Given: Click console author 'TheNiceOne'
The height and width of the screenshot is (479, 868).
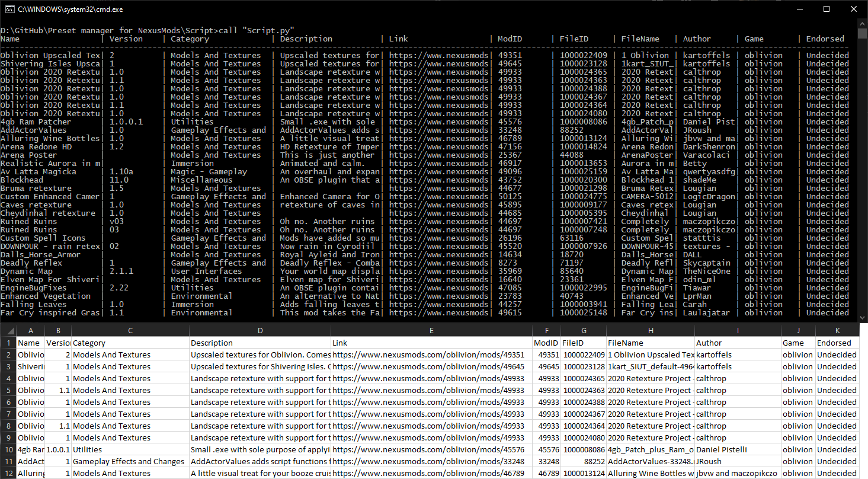Looking at the screenshot, I should (707, 271).
